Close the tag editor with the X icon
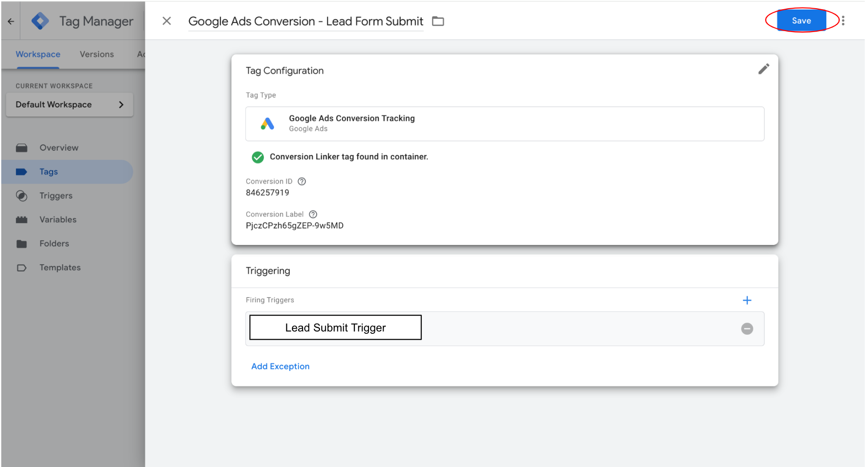Image resolution: width=868 pixels, height=467 pixels. click(x=167, y=21)
